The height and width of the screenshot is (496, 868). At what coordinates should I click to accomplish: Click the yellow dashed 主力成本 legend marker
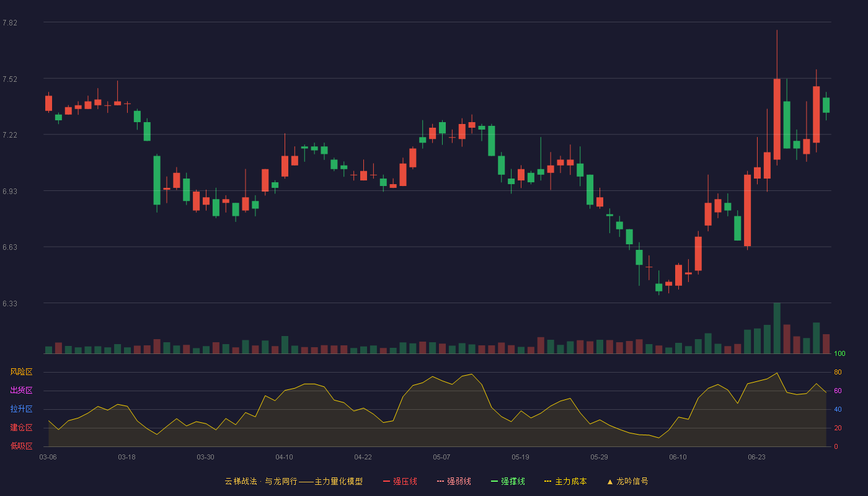[547, 481]
